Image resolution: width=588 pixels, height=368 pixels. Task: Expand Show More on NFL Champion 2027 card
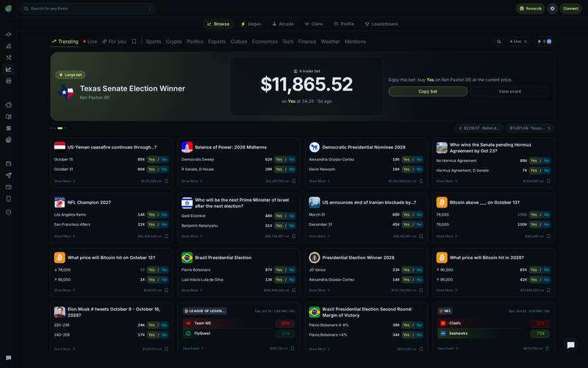64,236
